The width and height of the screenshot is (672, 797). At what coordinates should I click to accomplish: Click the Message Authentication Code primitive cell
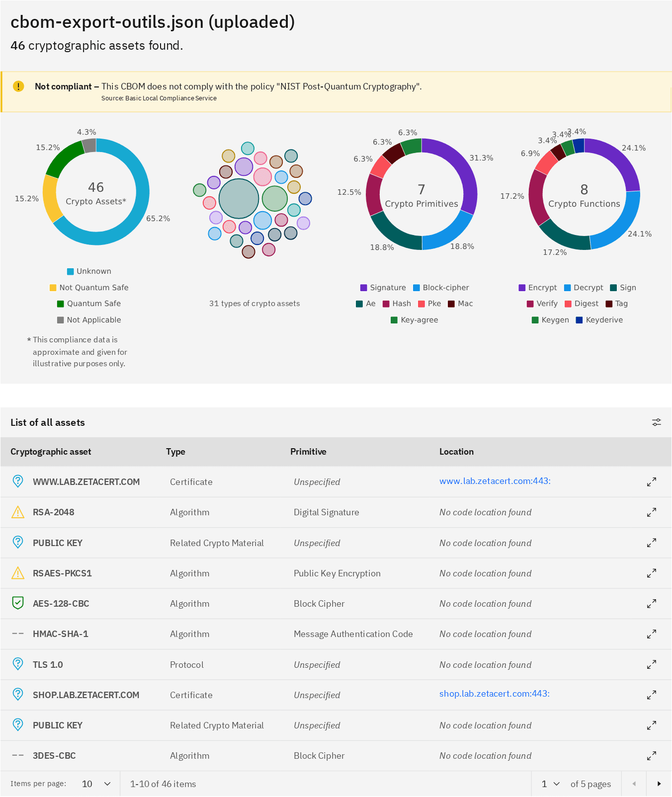click(x=353, y=634)
